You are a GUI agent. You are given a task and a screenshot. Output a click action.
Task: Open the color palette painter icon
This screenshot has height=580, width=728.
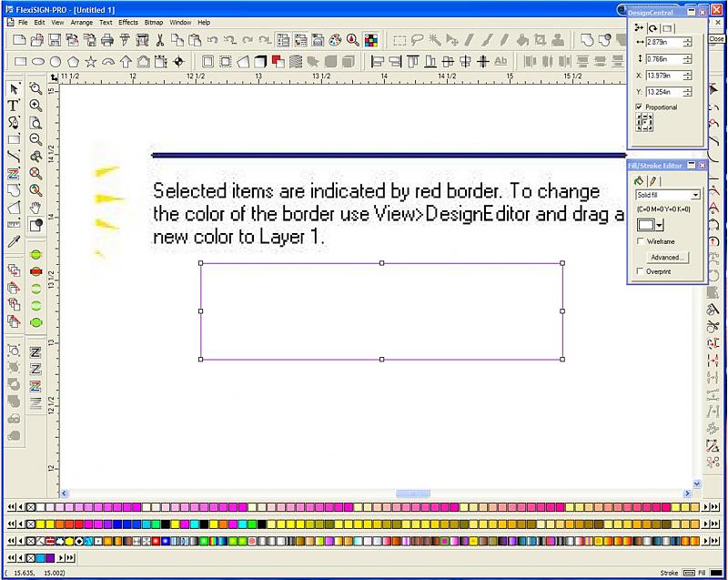click(335, 40)
